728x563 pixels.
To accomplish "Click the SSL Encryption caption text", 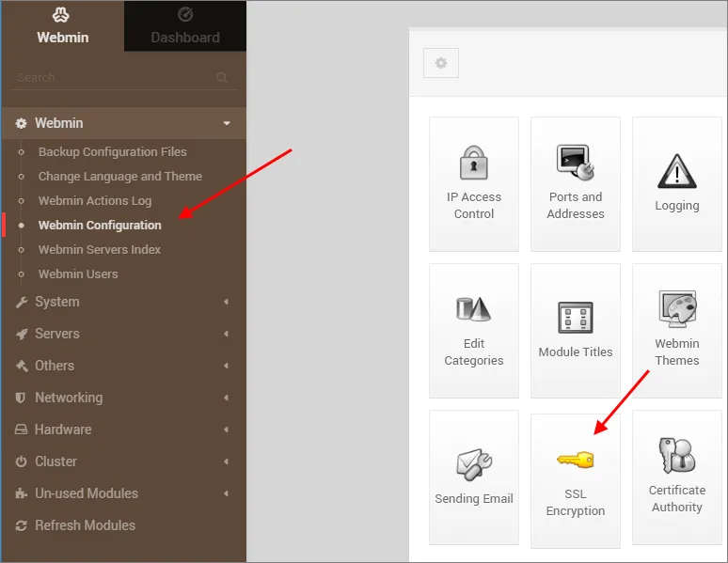I will pyautogui.click(x=576, y=502).
